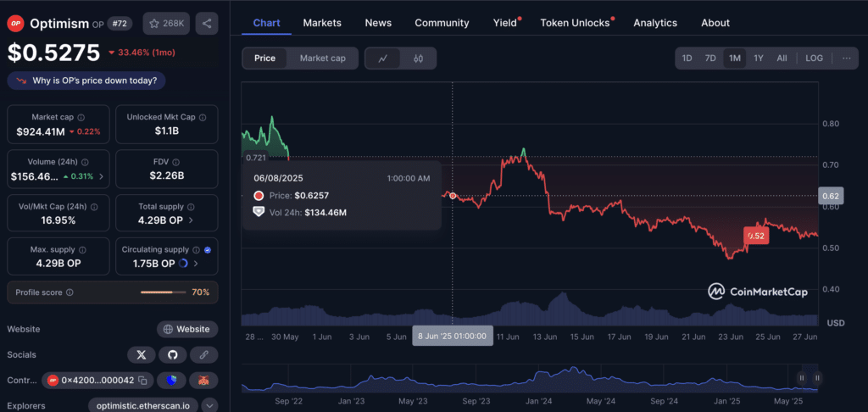Expand the Circulating supply chevron
868x412 pixels.
[196, 264]
